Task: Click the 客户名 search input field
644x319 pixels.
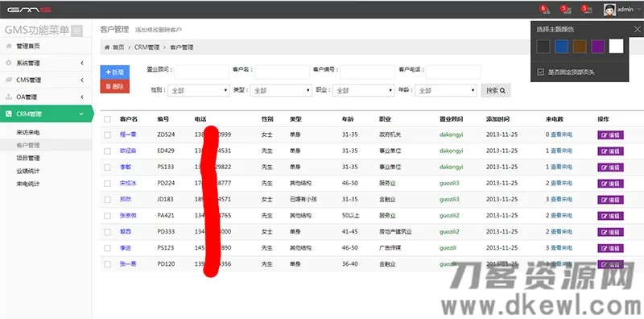Action: click(283, 72)
